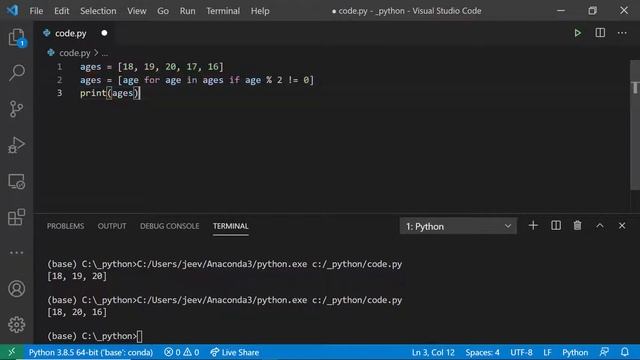
Task: Change file encoding UTF-8
Action: click(x=521, y=352)
